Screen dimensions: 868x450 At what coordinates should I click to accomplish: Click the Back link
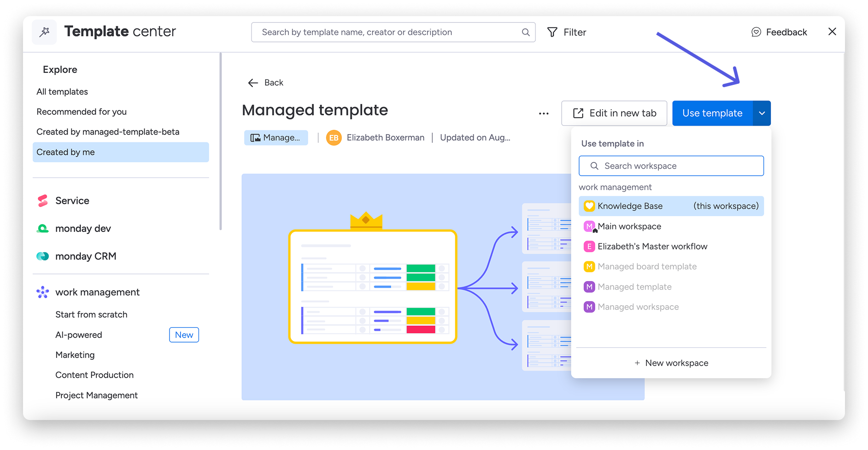click(265, 83)
